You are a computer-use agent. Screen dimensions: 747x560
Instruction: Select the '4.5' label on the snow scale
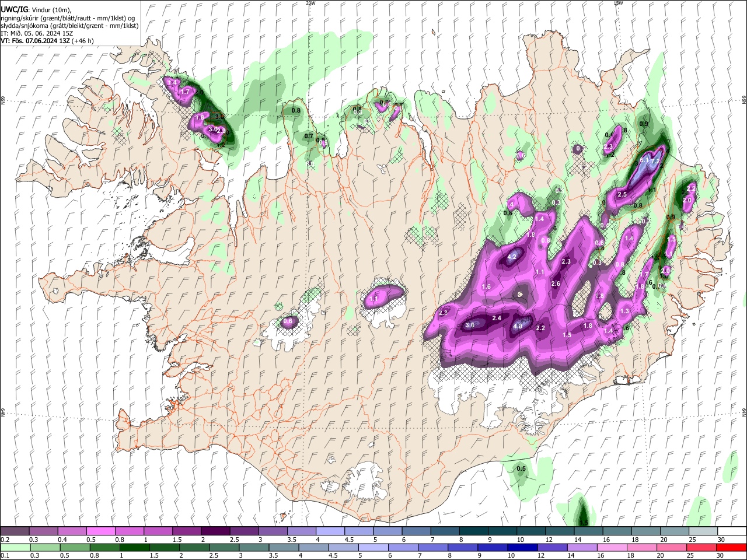pyautogui.click(x=349, y=540)
